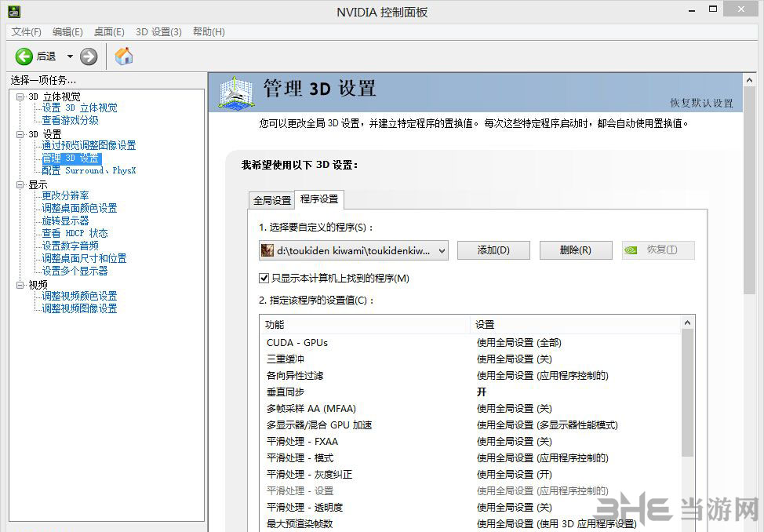Select the 多显示器/混合 GPU 加速 row
The height and width of the screenshot is (532, 764).
[x=470, y=425]
